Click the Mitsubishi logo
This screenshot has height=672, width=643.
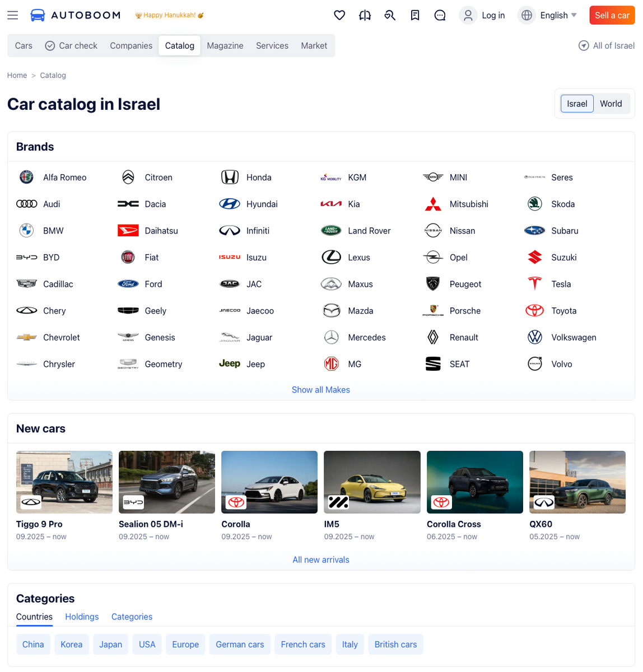tap(433, 204)
